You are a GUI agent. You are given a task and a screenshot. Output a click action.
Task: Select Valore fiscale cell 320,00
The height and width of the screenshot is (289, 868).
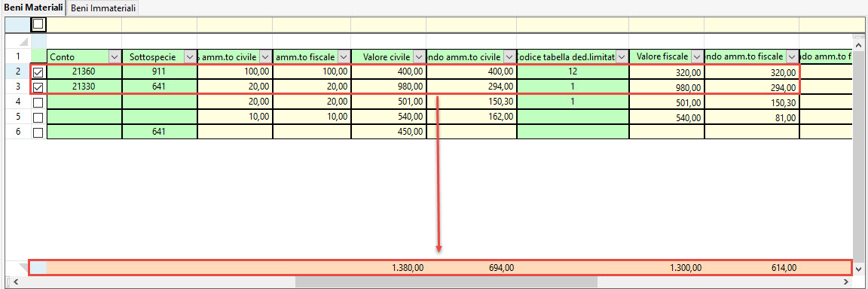pyautogui.click(x=667, y=71)
